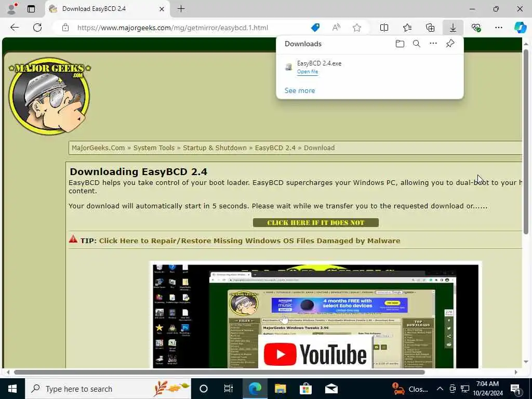
Task: Activate Read aloud icon
Action: [336, 28]
